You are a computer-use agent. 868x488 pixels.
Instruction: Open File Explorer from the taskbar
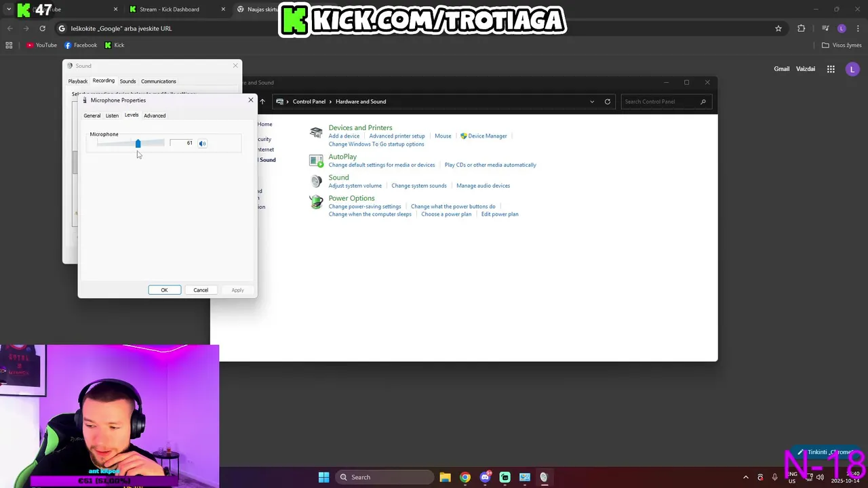click(x=445, y=477)
